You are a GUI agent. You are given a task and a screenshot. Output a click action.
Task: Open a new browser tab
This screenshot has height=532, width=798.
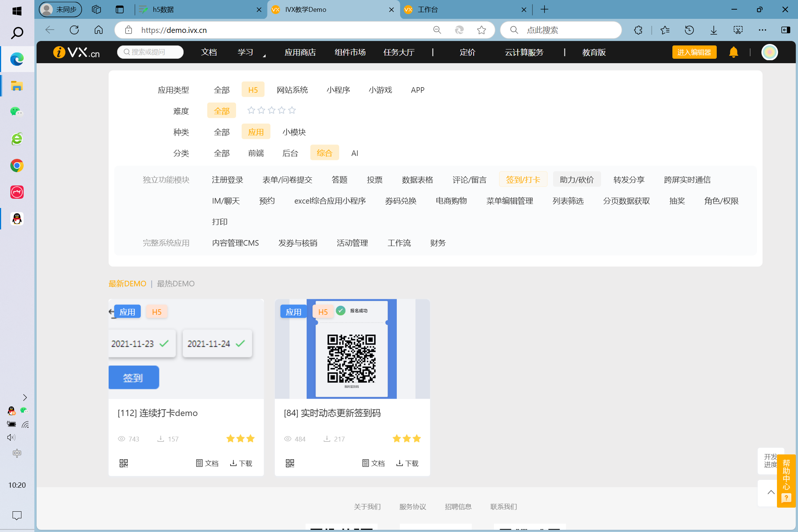click(544, 10)
